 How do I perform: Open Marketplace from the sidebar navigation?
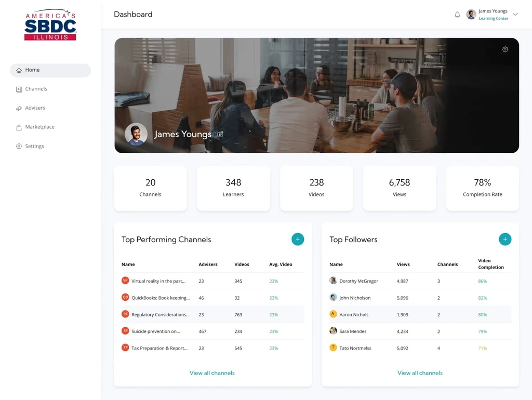pos(40,127)
